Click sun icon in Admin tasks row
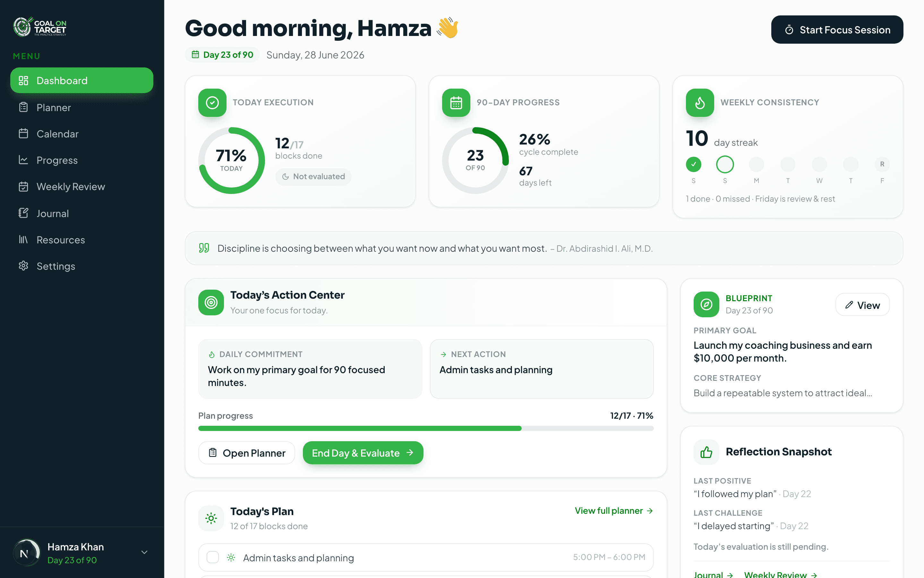Viewport: 924px width, 578px height. point(231,558)
